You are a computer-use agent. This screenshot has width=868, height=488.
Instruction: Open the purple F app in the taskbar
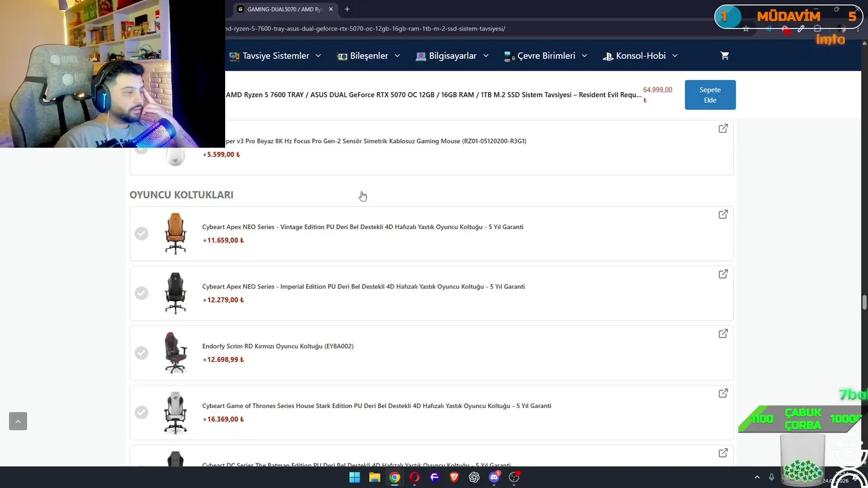[x=435, y=477]
